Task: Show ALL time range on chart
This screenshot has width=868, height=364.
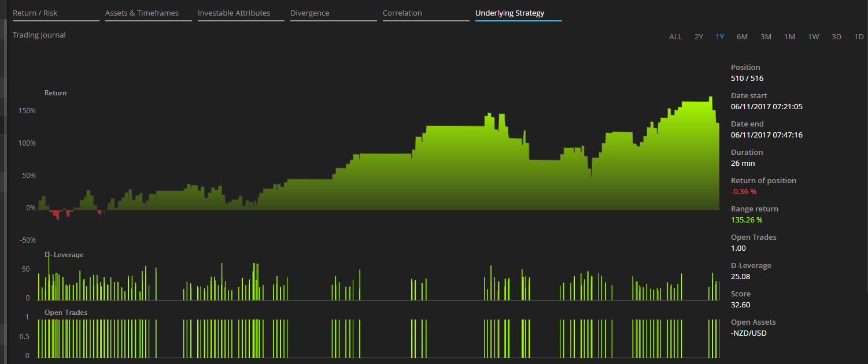Action: tap(675, 37)
